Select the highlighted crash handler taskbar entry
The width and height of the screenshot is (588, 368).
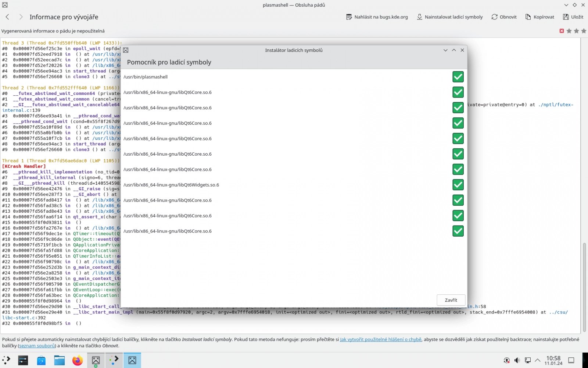(132, 360)
